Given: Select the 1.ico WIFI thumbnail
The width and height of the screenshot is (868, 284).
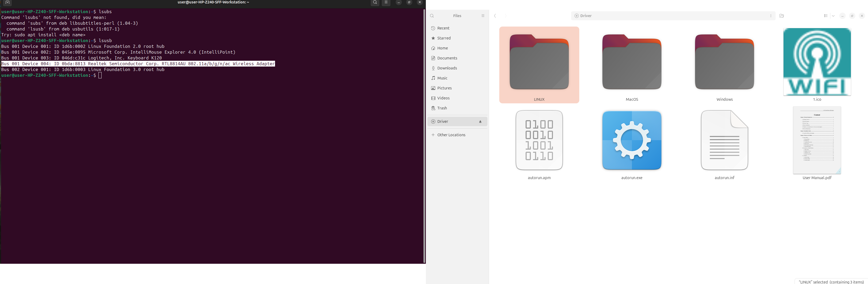Looking at the screenshot, I should (x=817, y=62).
